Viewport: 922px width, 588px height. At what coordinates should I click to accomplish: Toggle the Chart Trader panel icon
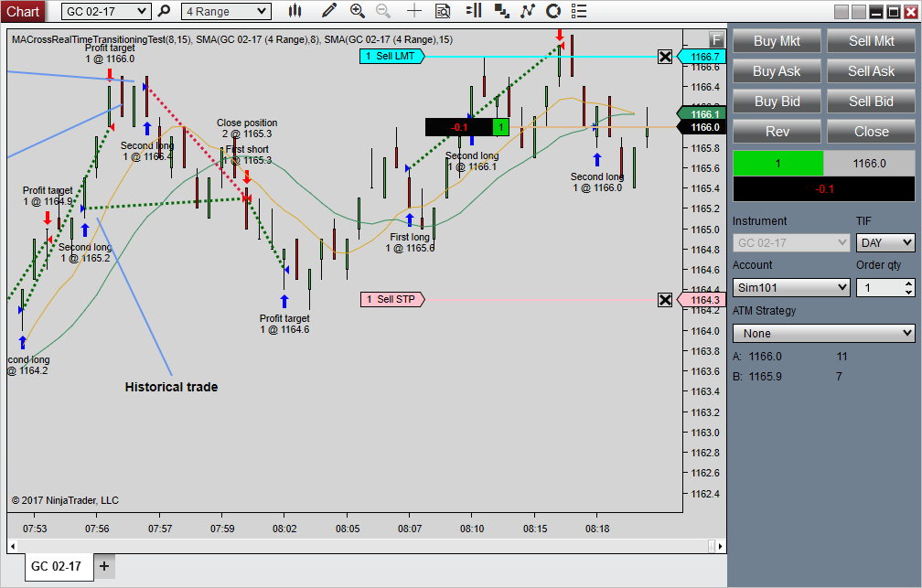[474, 11]
